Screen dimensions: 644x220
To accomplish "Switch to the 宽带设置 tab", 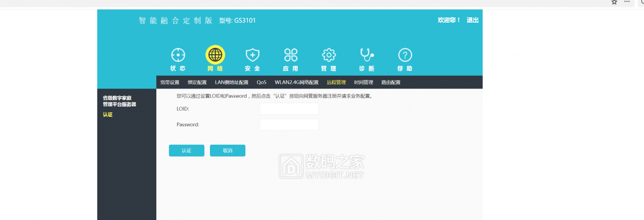I will coord(170,82).
